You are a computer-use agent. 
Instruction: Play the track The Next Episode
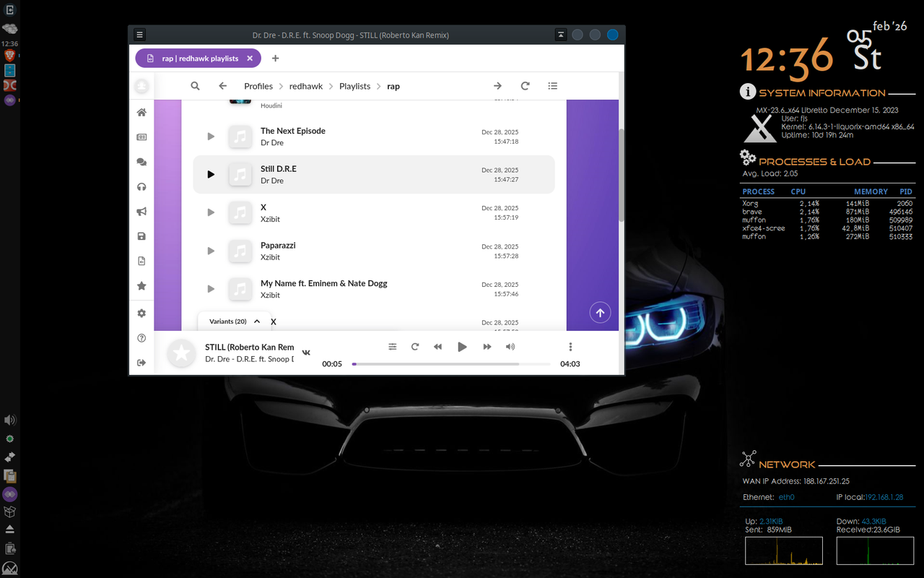[x=211, y=137]
